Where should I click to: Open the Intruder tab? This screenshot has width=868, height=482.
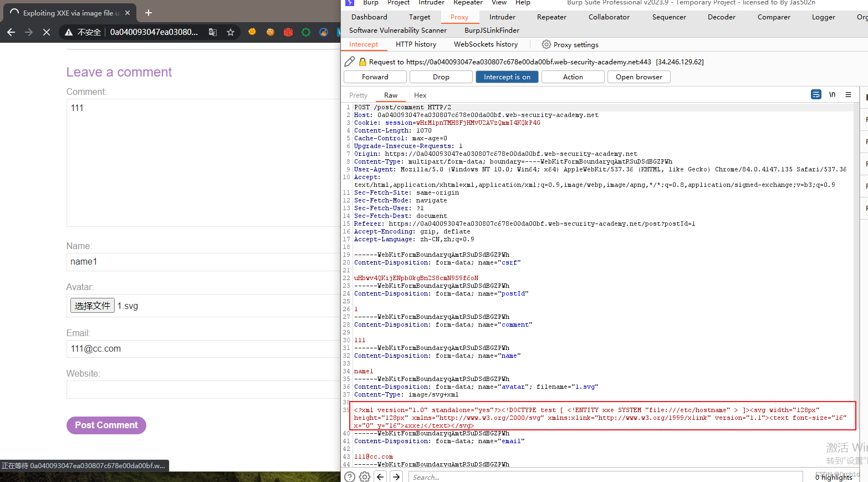point(502,17)
